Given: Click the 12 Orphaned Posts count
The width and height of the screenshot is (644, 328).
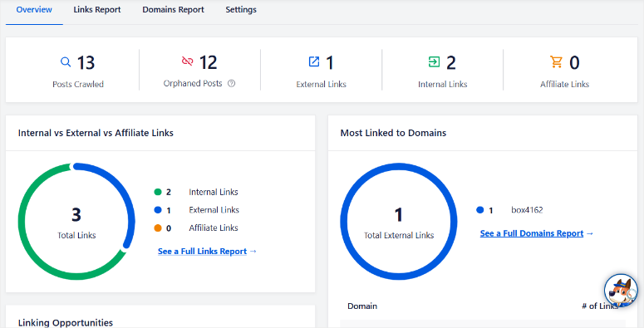Looking at the screenshot, I should (x=208, y=62).
